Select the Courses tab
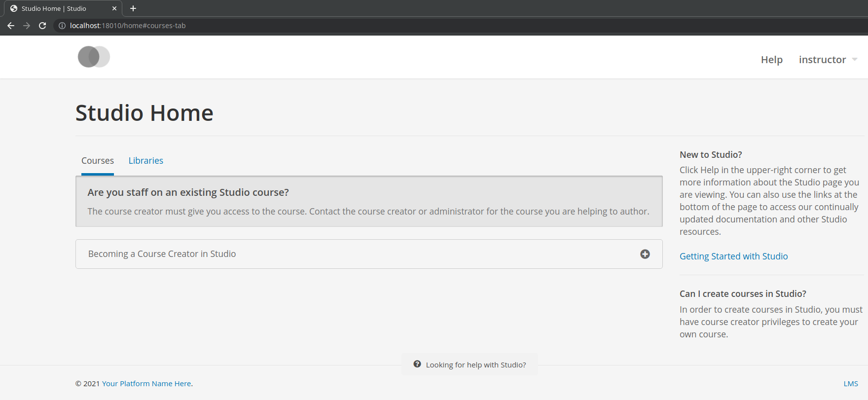Viewport: 868px width, 400px height. pos(98,161)
